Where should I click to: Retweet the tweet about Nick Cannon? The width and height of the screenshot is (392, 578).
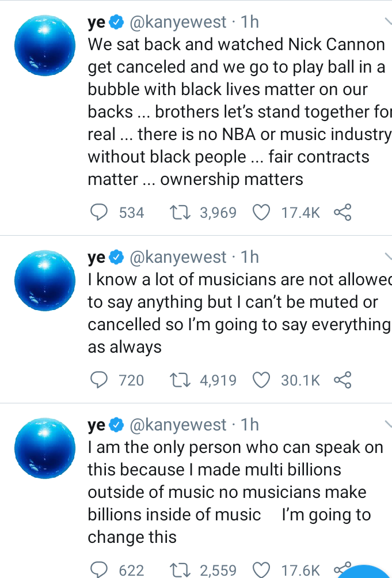(181, 213)
